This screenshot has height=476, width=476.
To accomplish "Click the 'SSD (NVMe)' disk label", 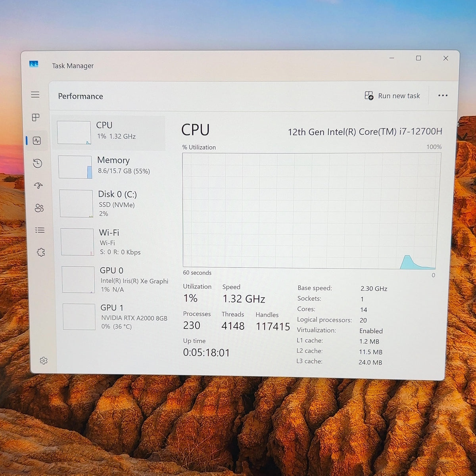I will tap(117, 205).
